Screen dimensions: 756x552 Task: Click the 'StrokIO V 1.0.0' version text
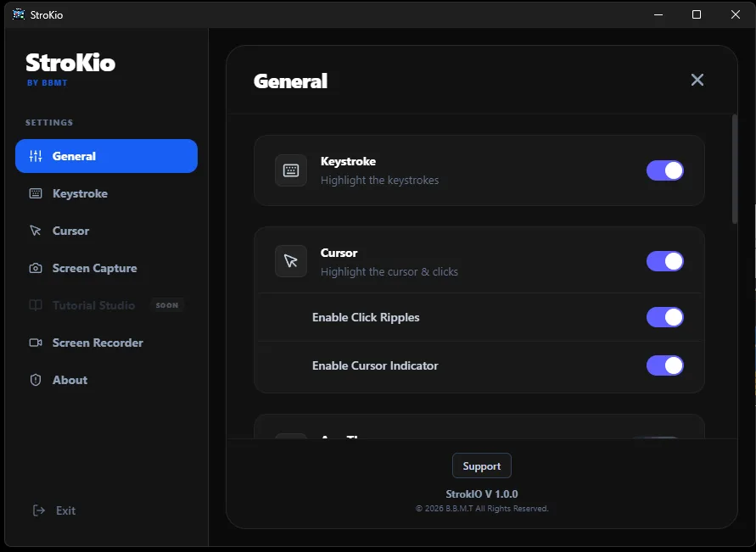[x=482, y=494]
